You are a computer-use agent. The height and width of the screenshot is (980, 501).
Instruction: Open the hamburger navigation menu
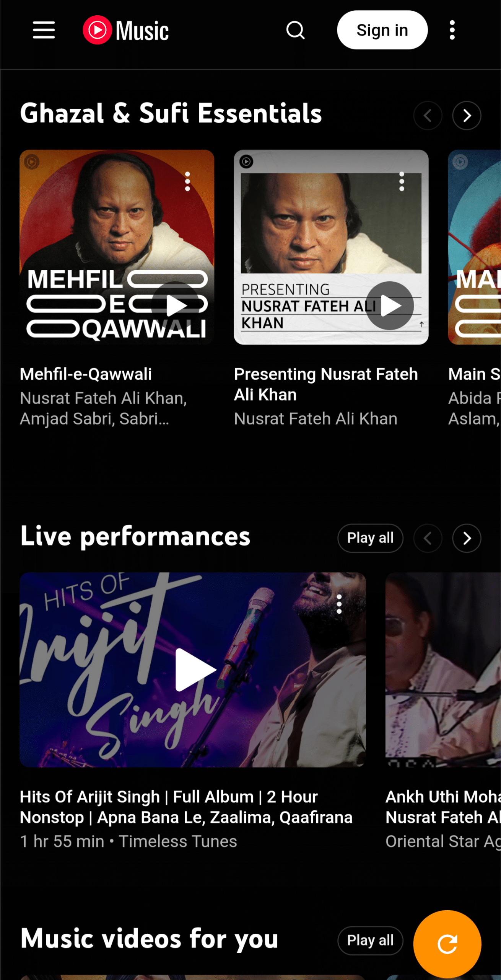coord(44,30)
